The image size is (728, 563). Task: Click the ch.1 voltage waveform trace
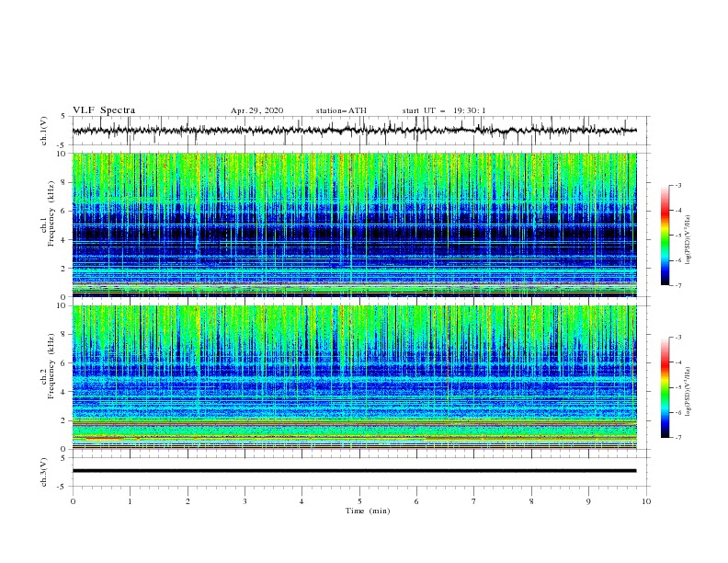354,131
